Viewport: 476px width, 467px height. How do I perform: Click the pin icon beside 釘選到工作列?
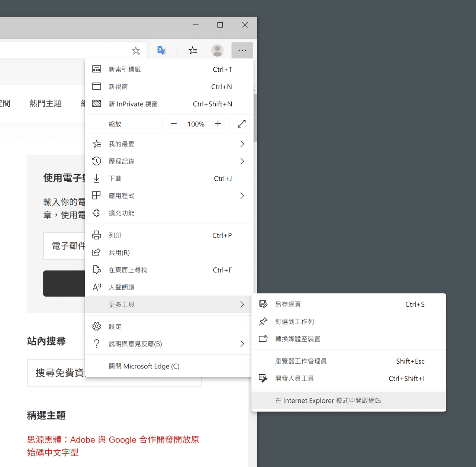click(x=263, y=321)
